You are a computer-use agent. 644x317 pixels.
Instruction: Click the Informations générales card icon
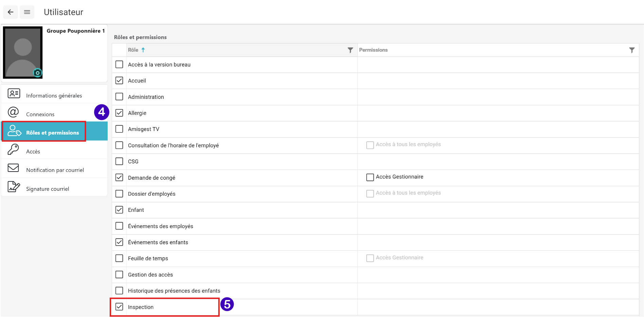pyautogui.click(x=14, y=94)
